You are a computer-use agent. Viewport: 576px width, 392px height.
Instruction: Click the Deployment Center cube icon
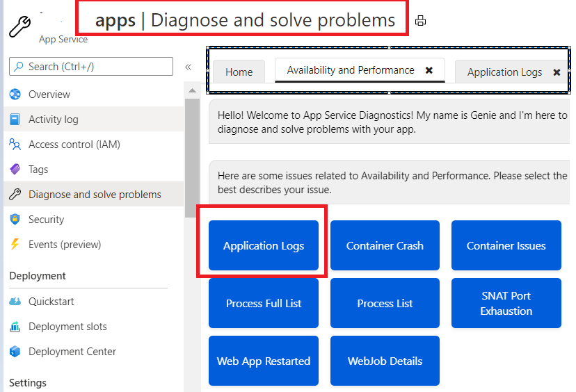(15, 351)
